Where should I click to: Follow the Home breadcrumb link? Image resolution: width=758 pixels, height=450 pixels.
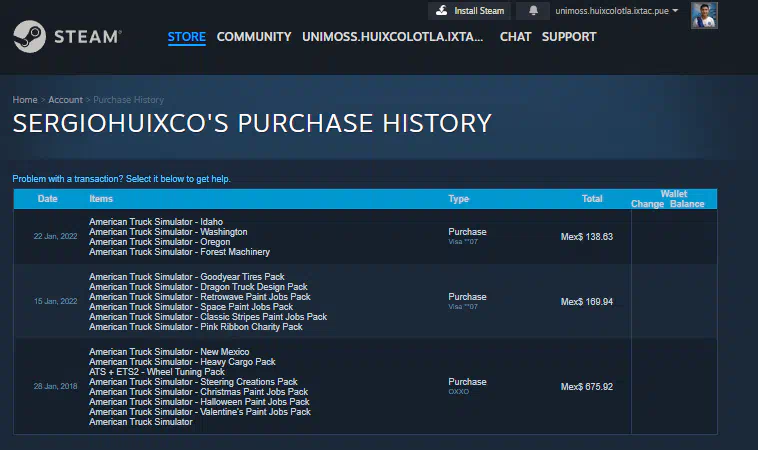coord(25,100)
